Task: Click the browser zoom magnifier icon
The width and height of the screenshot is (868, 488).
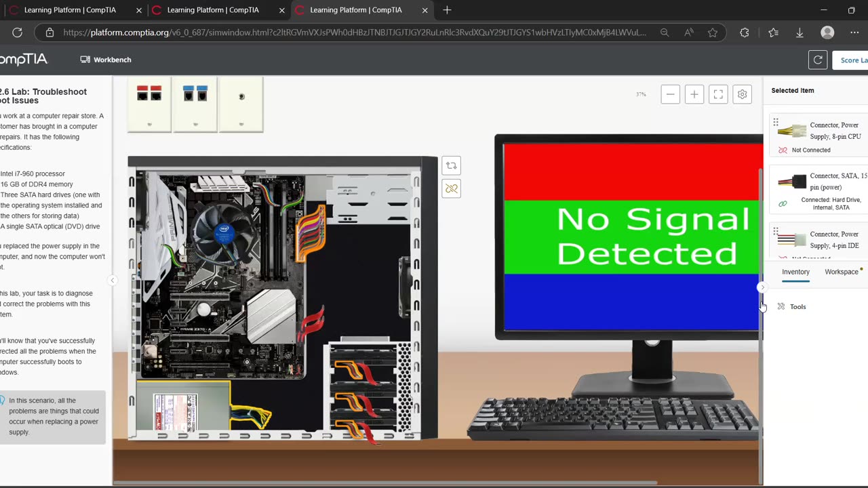Action: tap(665, 33)
